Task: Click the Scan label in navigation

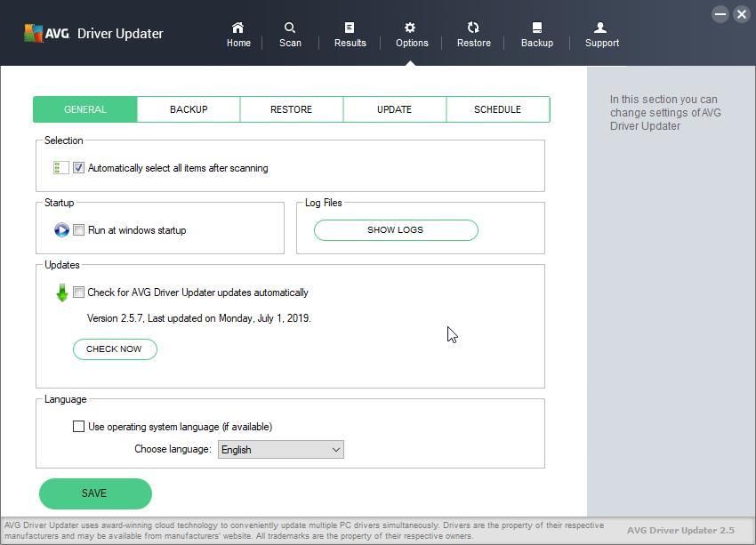Action: coord(290,43)
